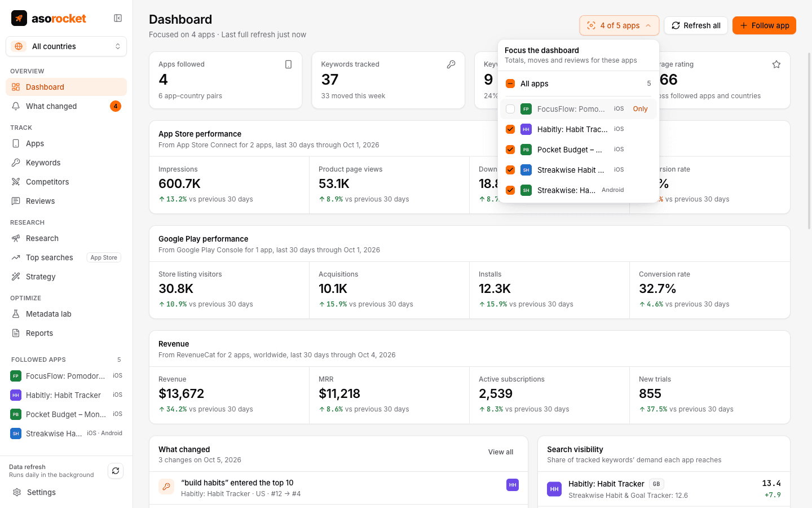Click the key icon of build habits change
812x508 pixels.
click(166, 487)
